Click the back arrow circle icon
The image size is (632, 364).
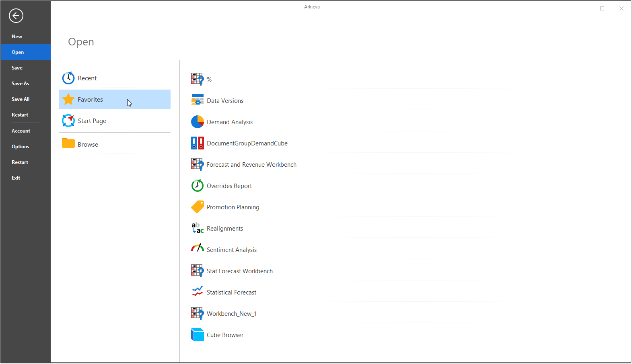click(x=16, y=16)
